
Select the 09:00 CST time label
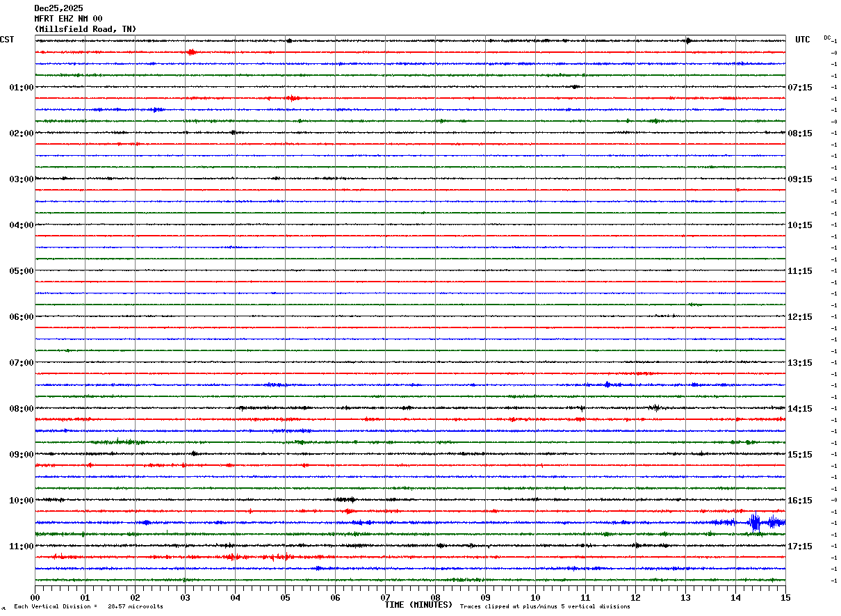click(22, 455)
